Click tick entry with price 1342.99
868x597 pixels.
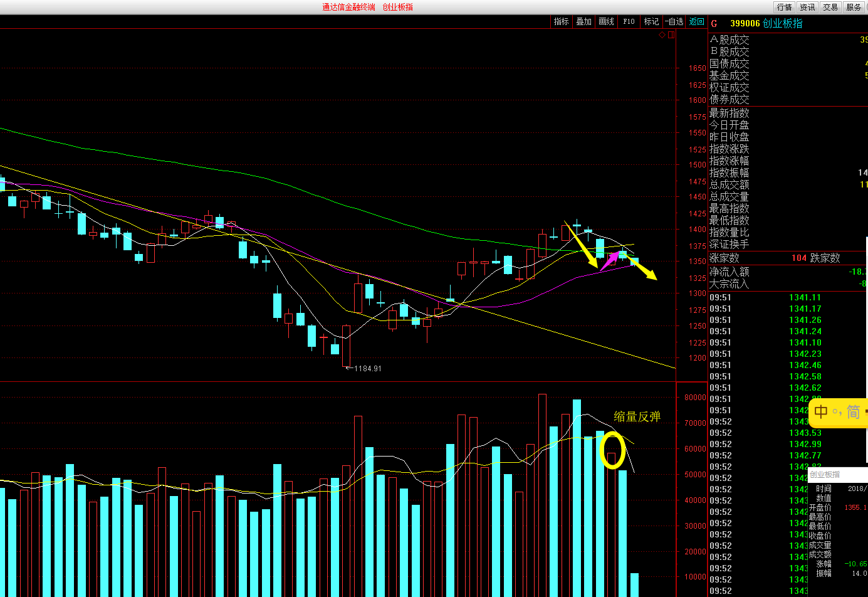point(805,444)
